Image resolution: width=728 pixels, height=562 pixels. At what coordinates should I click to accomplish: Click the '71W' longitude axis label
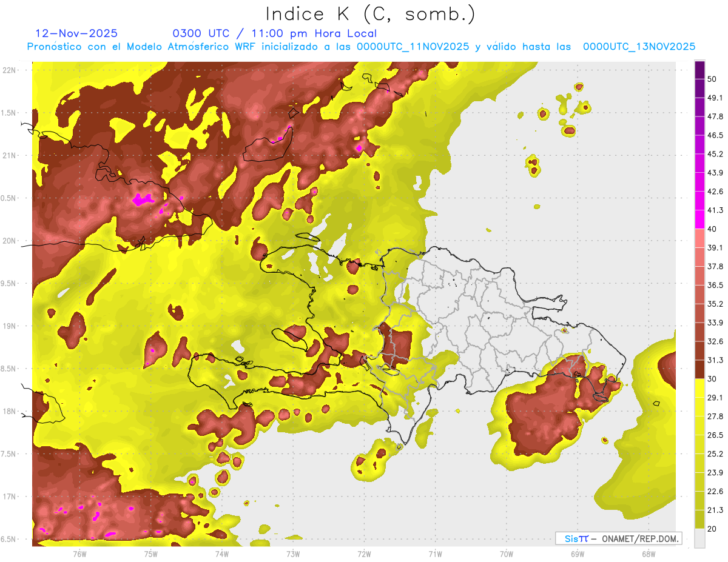point(435,554)
